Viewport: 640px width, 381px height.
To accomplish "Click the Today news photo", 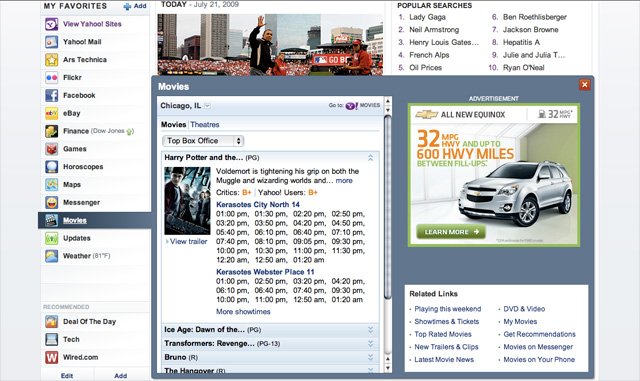I will [270, 45].
